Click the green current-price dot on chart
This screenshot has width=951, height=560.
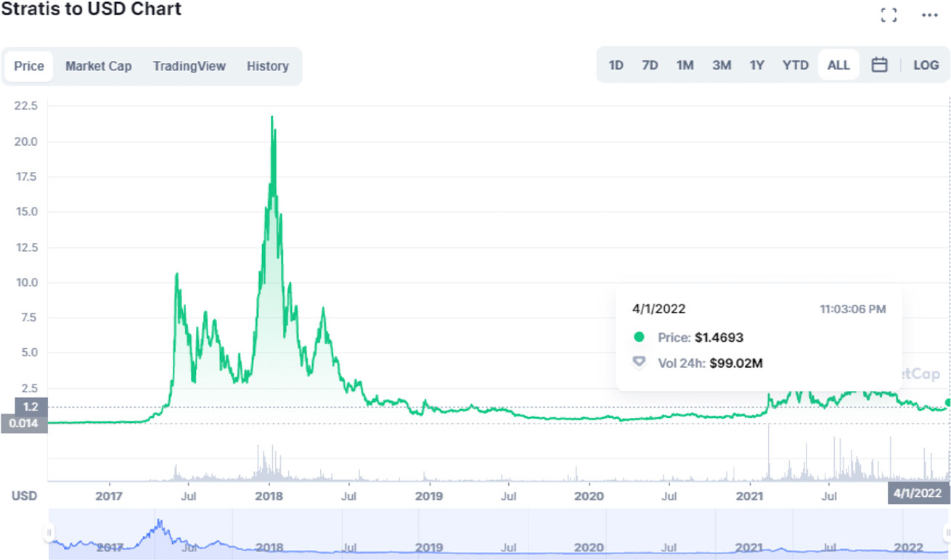pyautogui.click(x=947, y=403)
